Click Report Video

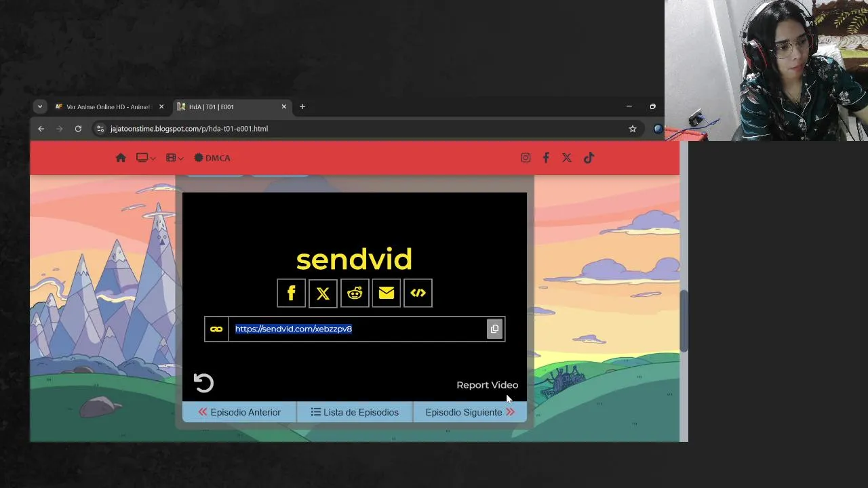pos(487,385)
